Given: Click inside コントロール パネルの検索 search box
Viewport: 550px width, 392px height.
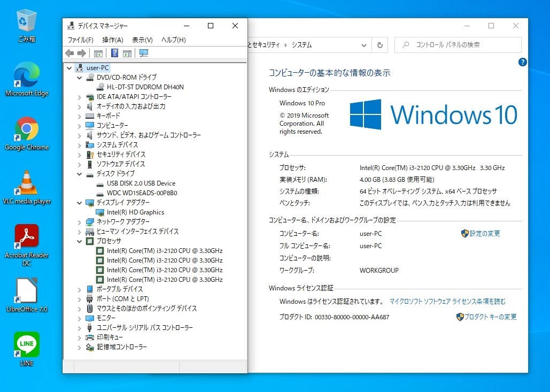Looking at the screenshot, I should click(x=458, y=45).
